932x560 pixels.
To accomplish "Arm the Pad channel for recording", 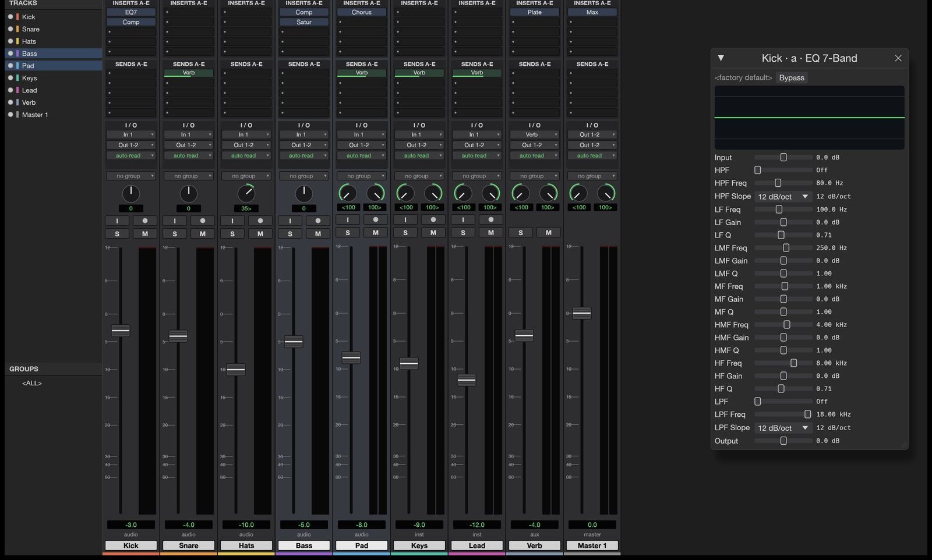I will click(x=376, y=219).
